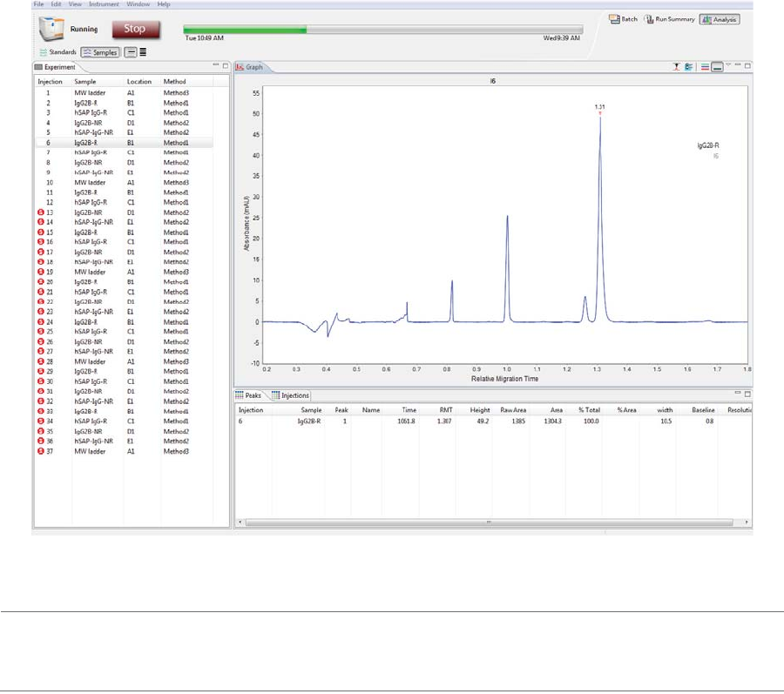This screenshot has height=694, width=784.
Task: Click the % Total column header
Action: (x=589, y=410)
